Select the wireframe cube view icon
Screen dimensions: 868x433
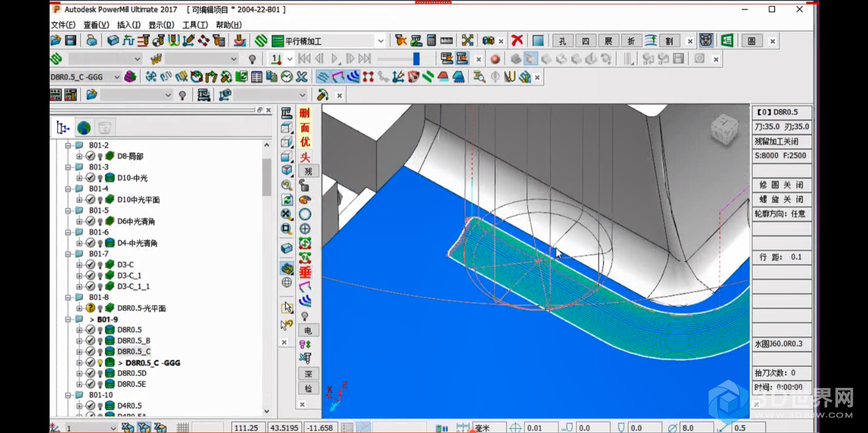(x=287, y=128)
